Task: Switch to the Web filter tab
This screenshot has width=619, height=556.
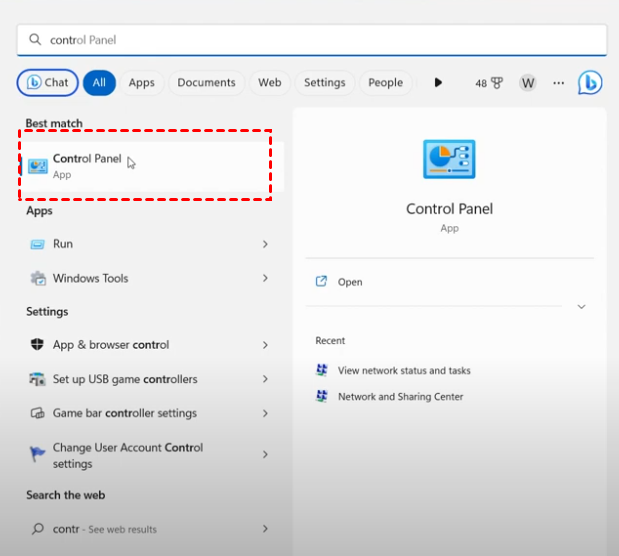Action: pyautogui.click(x=270, y=83)
